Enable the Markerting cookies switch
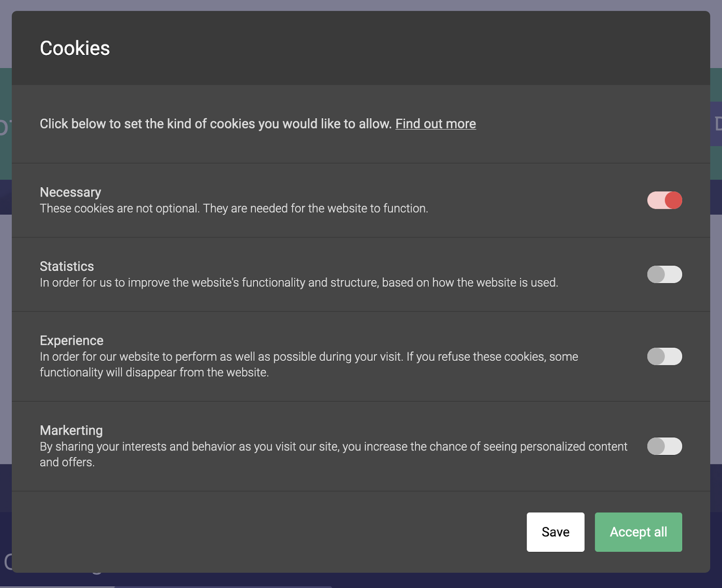The width and height of the screenshot is (722, 588). tap(665, 446)
